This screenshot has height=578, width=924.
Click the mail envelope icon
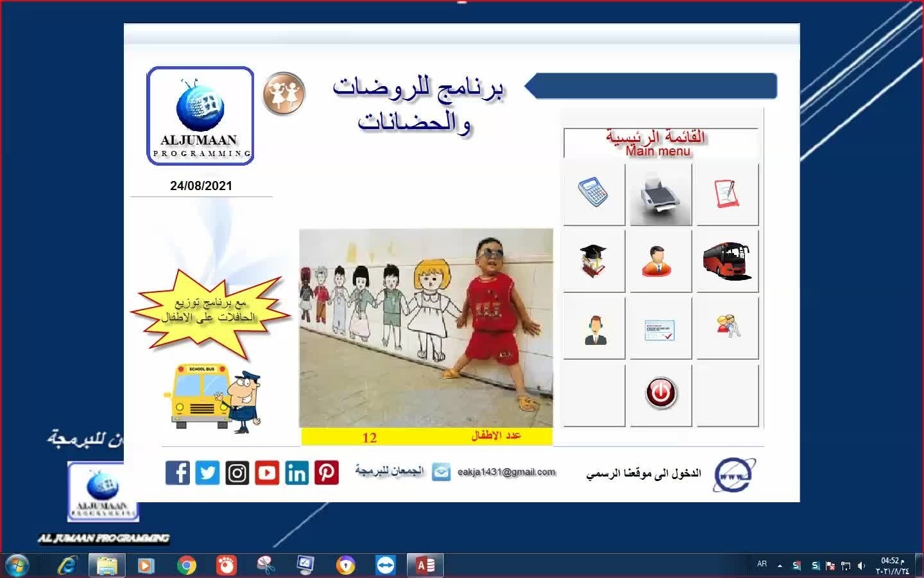pyautogui.click(x=441, y=472)
